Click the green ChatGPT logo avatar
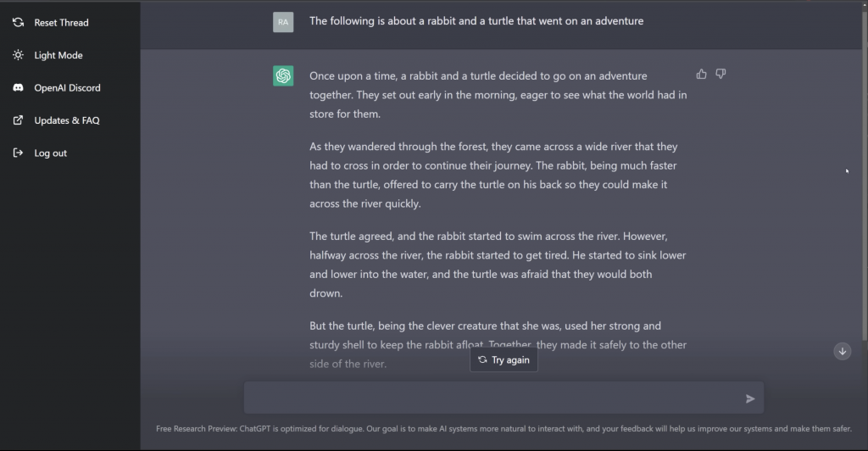 pyautogui.click(x=283, y=76)
